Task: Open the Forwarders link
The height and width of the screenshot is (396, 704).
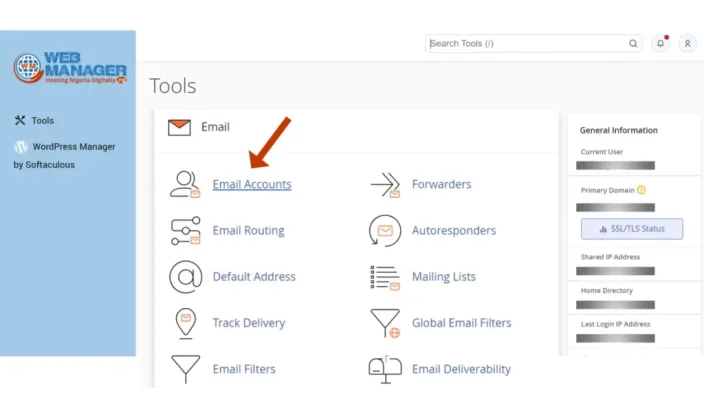Action: point(441,184)
